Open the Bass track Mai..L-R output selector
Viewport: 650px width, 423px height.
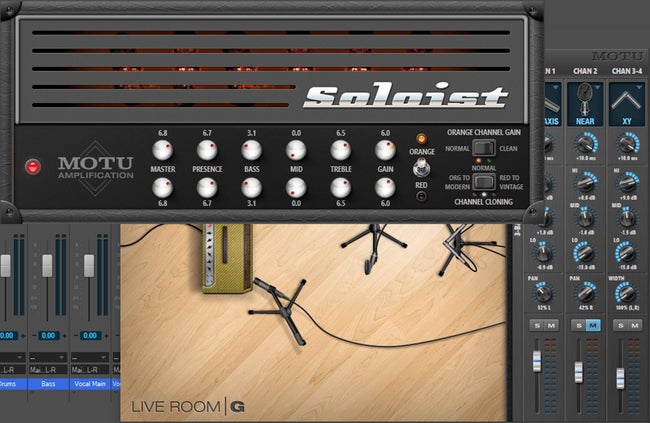48,369
